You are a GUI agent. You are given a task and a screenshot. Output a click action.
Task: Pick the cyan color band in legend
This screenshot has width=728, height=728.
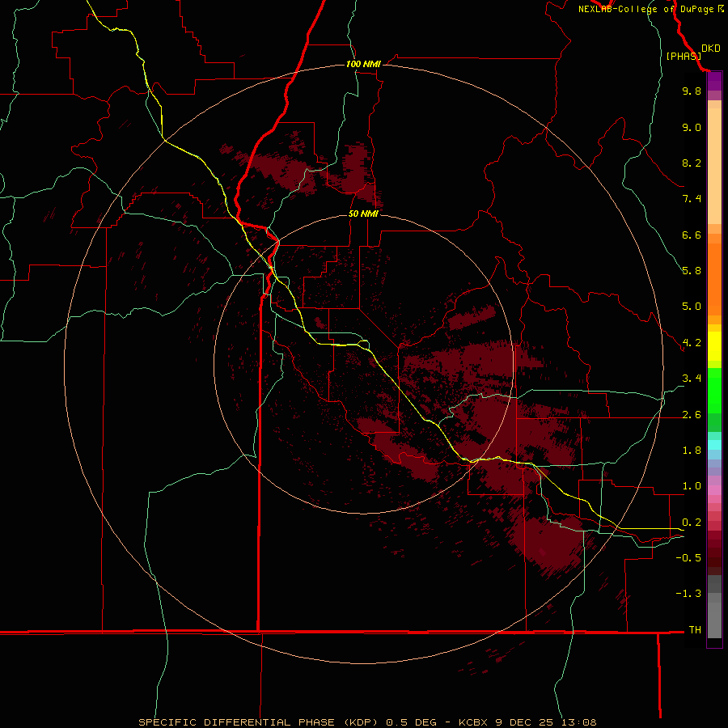[x=714, y=445]
